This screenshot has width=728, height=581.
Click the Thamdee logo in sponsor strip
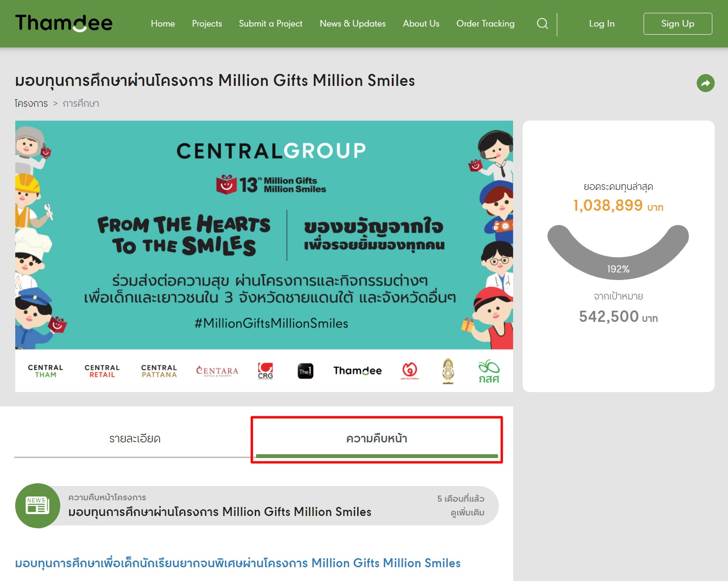357,371
